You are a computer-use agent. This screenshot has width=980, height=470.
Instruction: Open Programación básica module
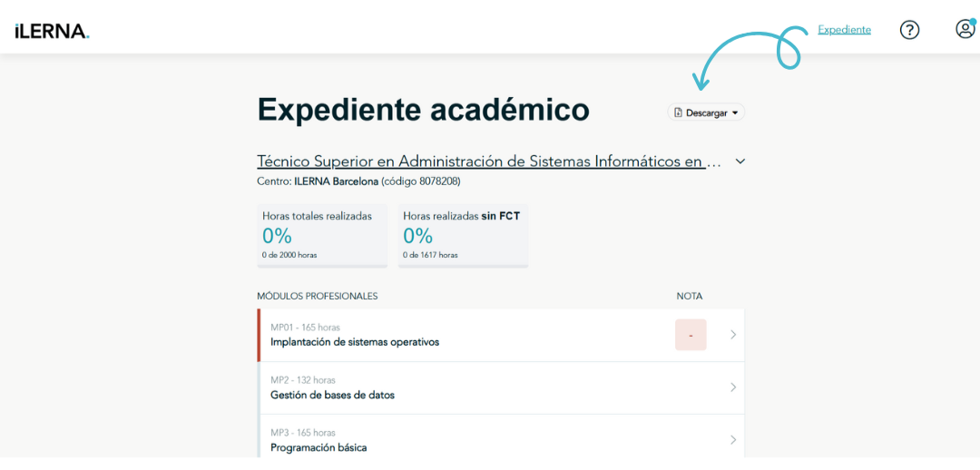coord(318,447)
